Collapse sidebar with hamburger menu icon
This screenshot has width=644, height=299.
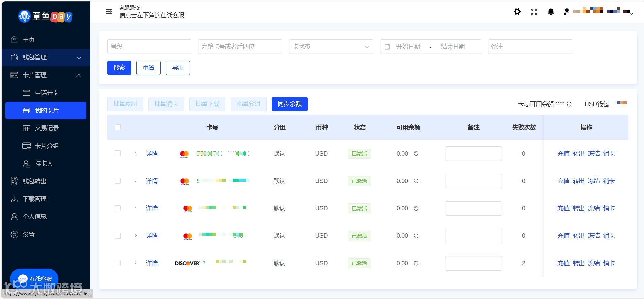click(x=109, y=12)
